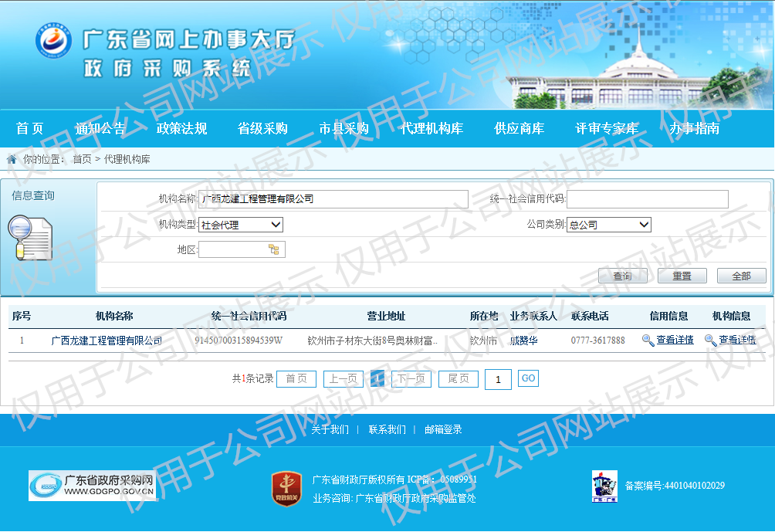
Task: Click the 信息查询 document magnifier icon
Action: (31, 238)
